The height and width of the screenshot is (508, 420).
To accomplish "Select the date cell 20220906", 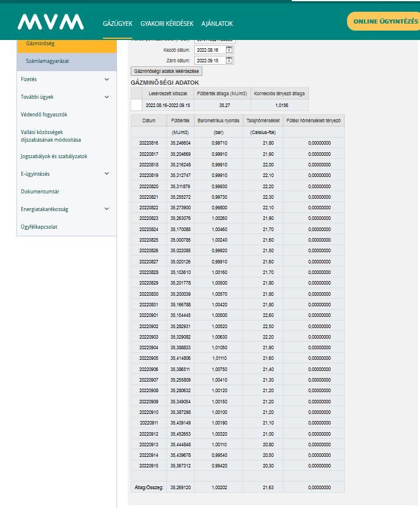I will point(149,369).
